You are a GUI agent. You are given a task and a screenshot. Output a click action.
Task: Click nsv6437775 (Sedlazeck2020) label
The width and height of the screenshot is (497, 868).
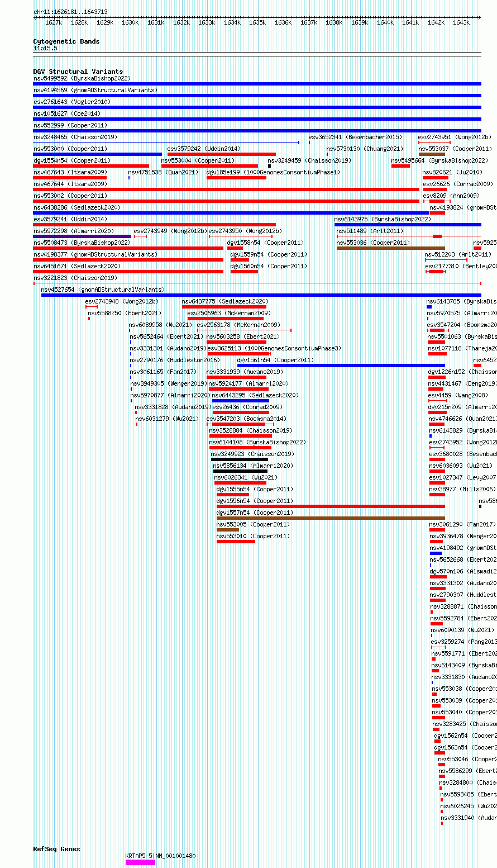226,301
